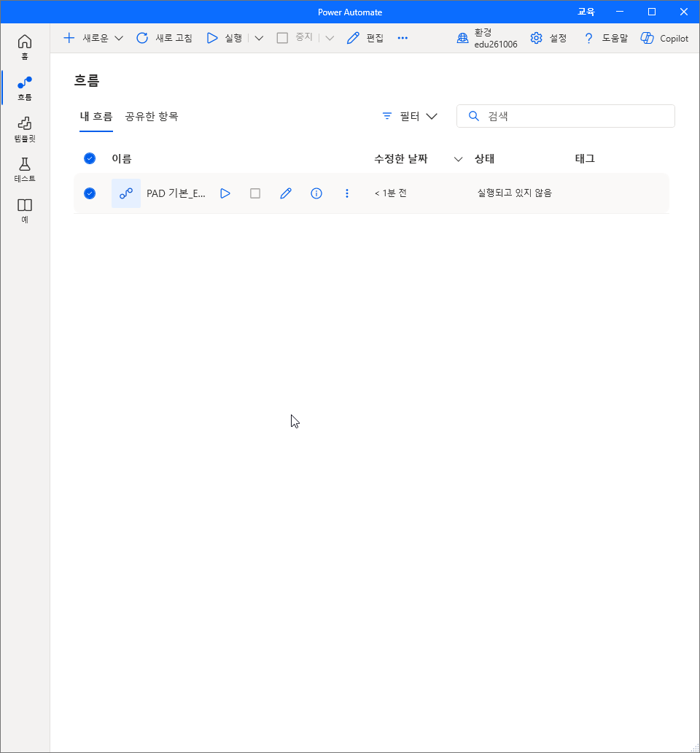Minimize the Power Automate window

coord(620,12)
